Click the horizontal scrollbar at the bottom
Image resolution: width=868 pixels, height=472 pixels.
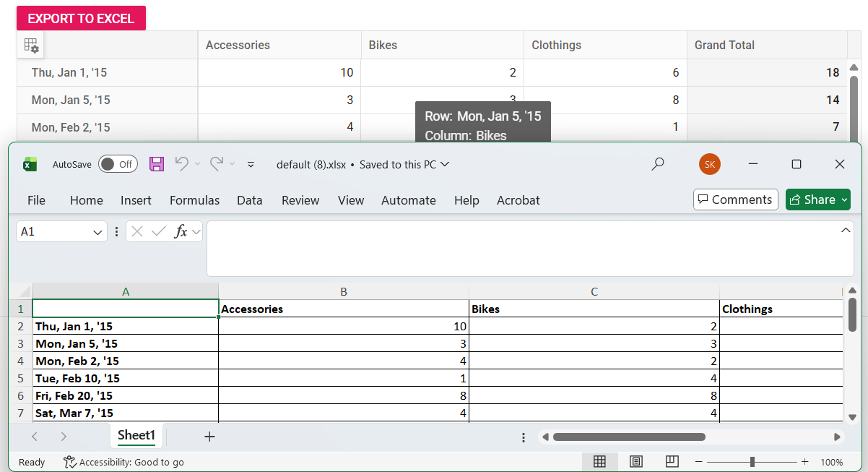(x=628, y=437)
